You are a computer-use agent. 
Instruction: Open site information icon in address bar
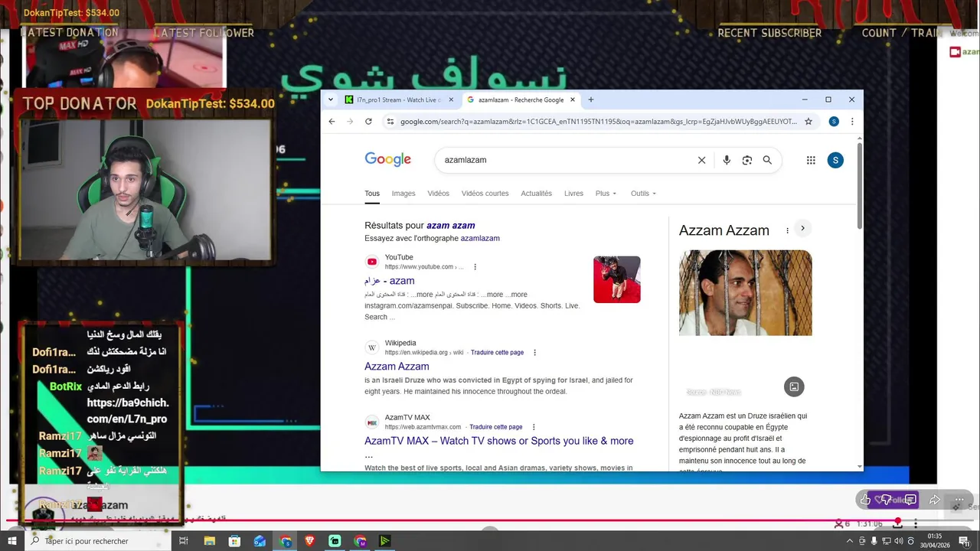click(390, 122)
